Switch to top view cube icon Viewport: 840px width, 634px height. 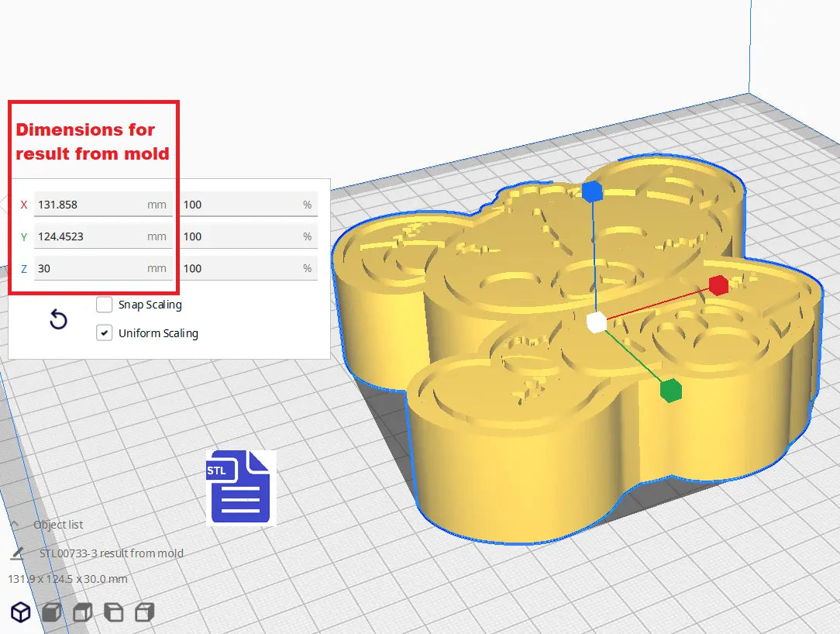(x=82, y=612)
